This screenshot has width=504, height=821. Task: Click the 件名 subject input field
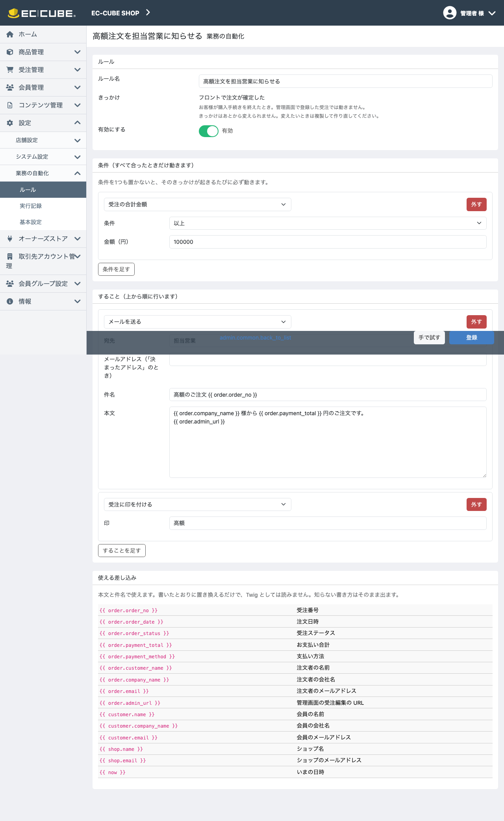coord(328,395)
